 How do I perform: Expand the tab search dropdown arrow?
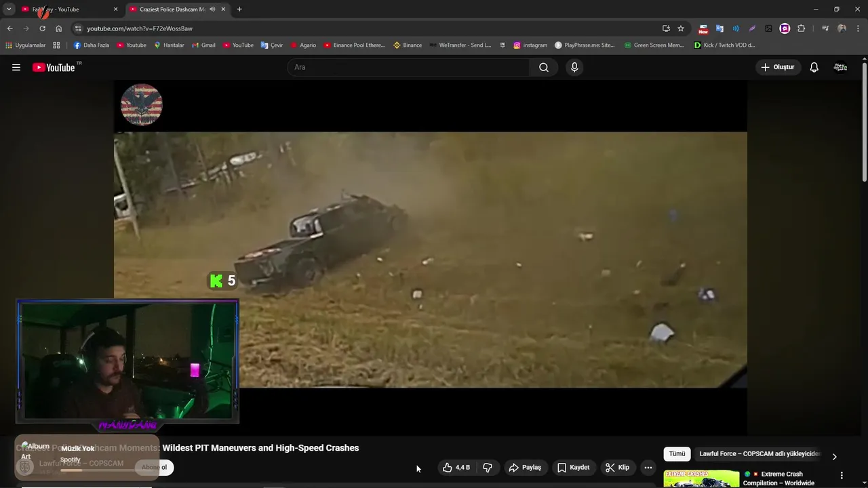click(x=9, y=9)
